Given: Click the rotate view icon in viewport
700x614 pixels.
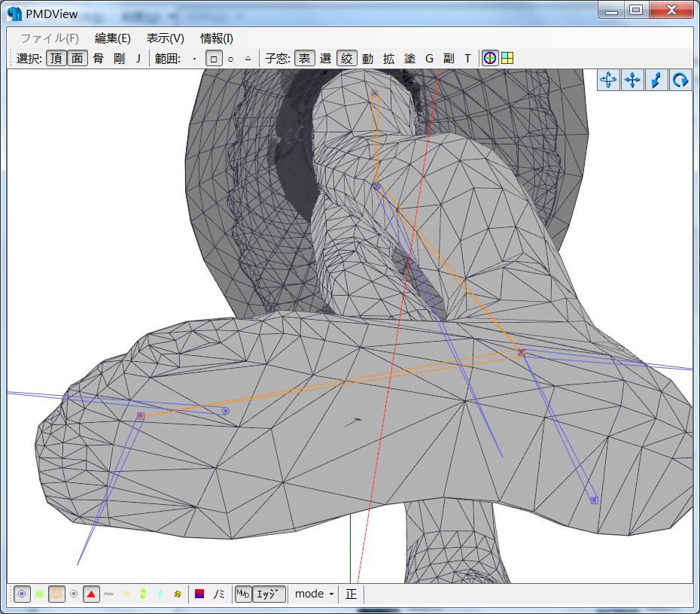Looking at the screenshot, I should [681, 80].
